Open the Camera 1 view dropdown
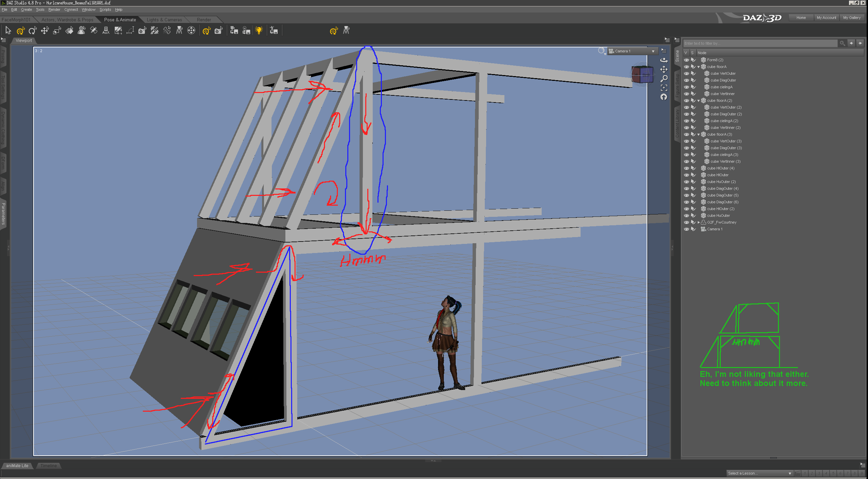The width and height of the screenshot is (868, 479). point(653,51)
